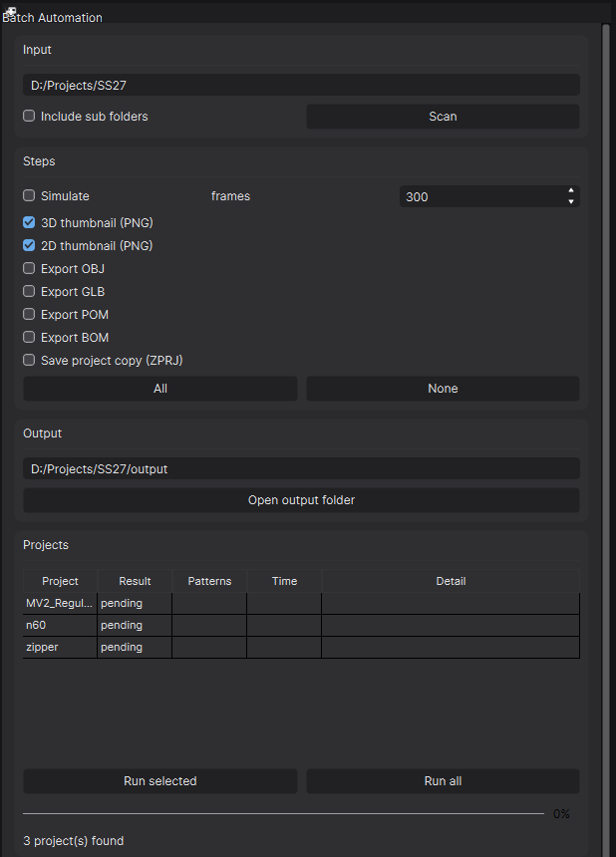This screenshot has width=616, height=857.
Task: Click the progress bar at 0%
Action: point(284,813)
